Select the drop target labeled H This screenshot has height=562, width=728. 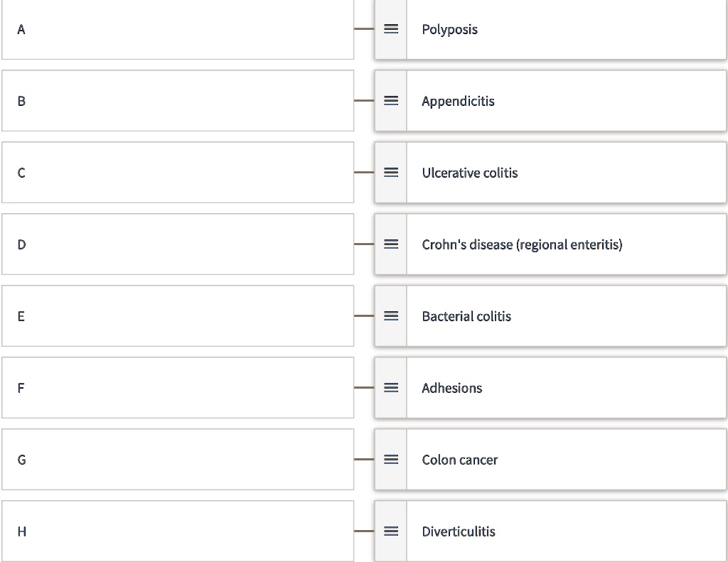coord(178,531)
